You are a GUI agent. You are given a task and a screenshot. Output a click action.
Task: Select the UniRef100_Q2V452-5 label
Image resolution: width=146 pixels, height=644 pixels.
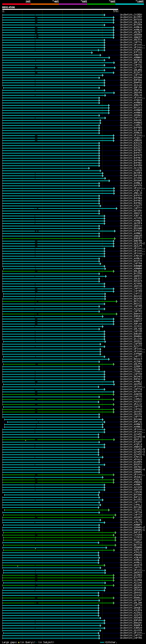point(132,449)
